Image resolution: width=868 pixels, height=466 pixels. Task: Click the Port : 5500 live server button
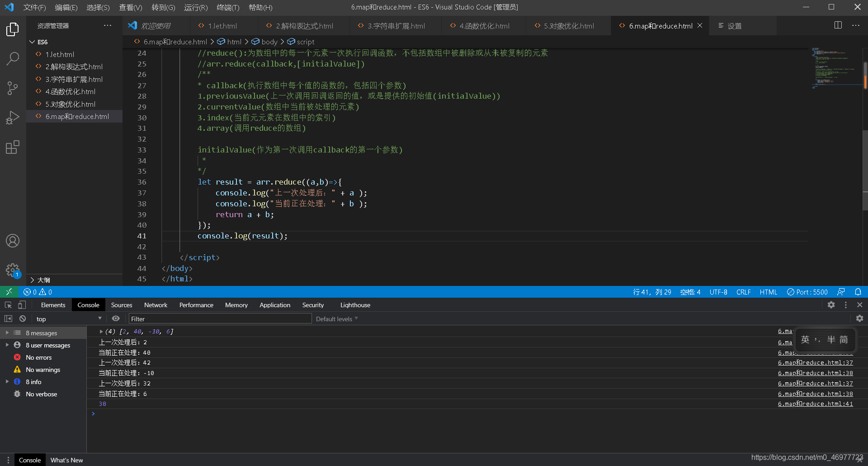coord(807,292)
